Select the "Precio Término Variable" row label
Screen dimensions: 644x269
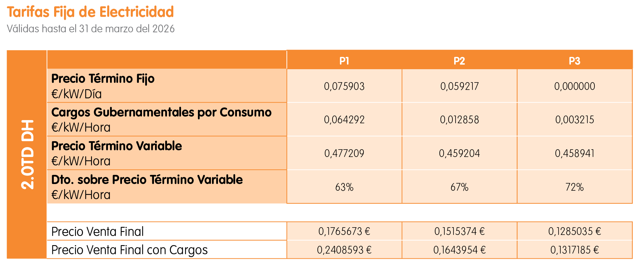(117, 146)
